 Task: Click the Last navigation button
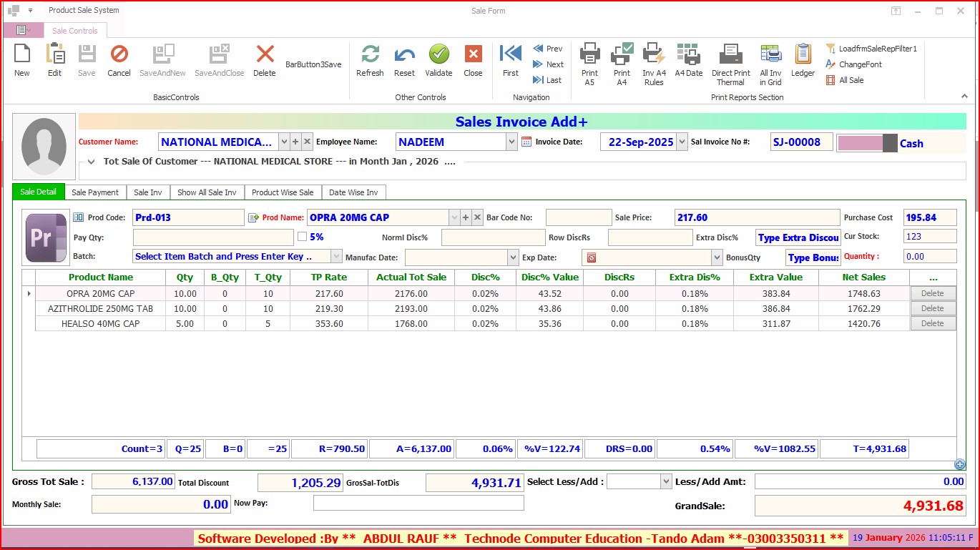pos(548,80)
